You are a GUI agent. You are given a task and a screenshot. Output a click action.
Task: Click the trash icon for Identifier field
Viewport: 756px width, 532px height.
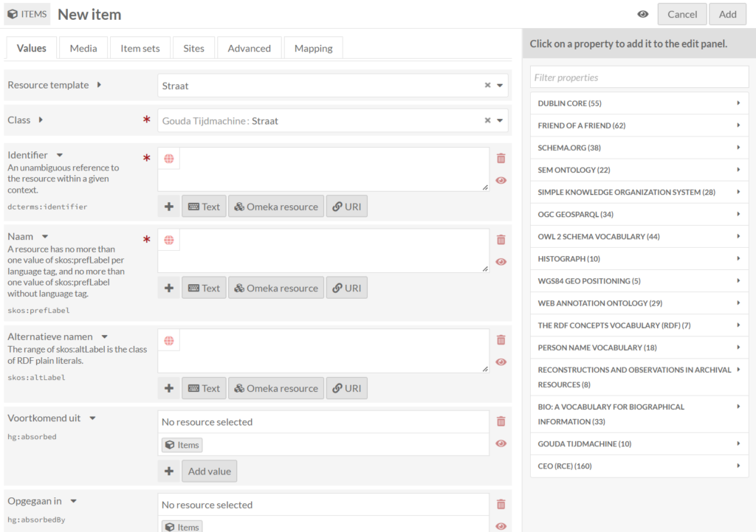[501, 158]
